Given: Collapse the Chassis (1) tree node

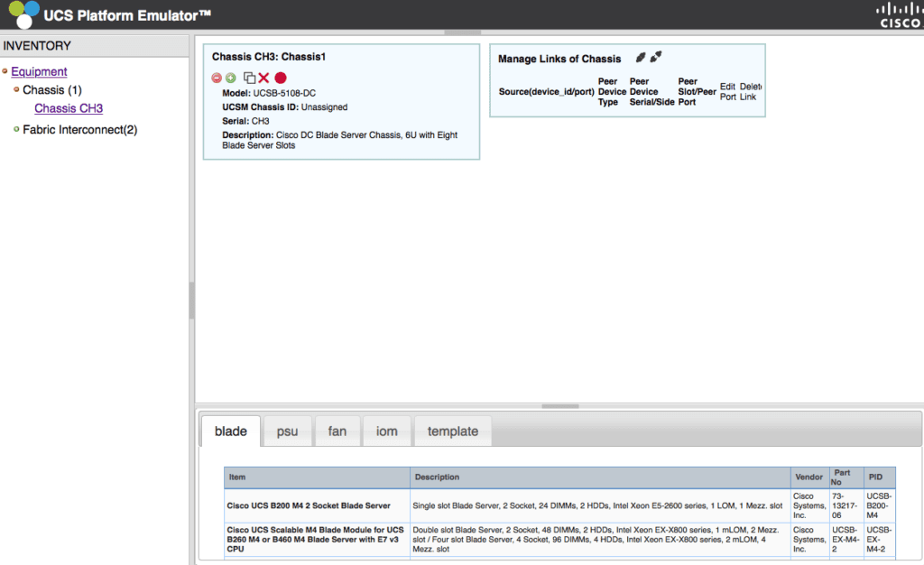Looking at the screenshot, I should click(x=16, y=89).
